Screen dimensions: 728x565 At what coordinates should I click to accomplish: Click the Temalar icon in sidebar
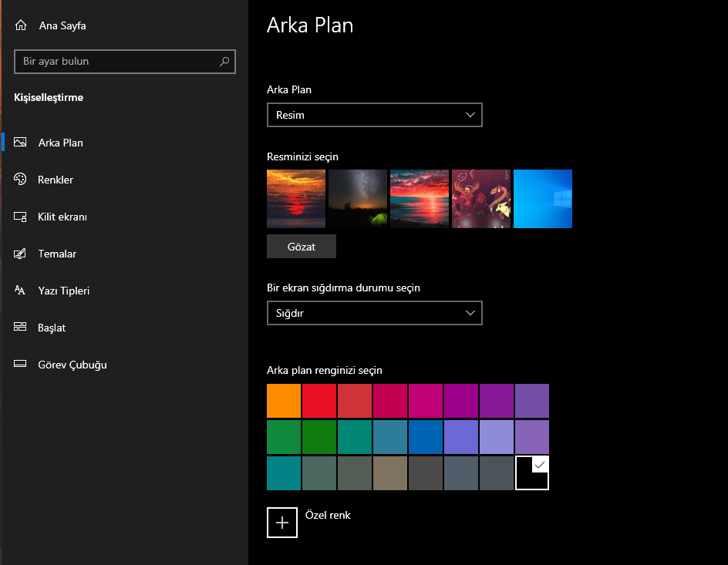(21, 254)
